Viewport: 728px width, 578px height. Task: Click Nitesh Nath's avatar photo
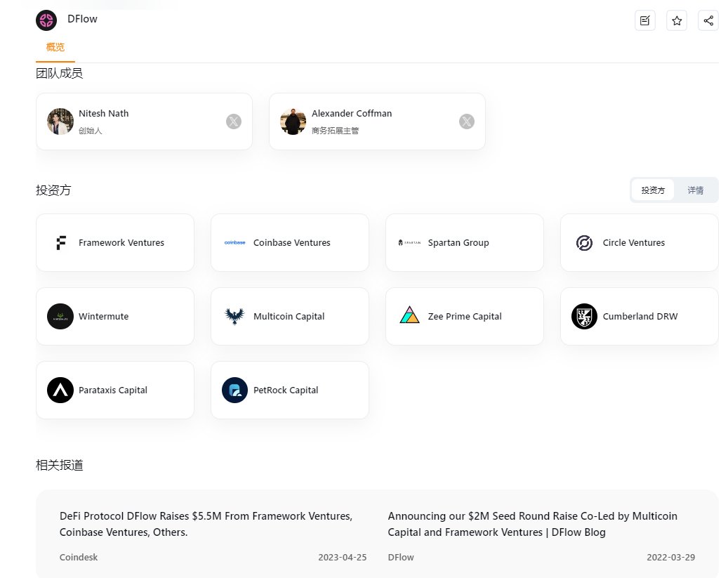pos(60,121)
